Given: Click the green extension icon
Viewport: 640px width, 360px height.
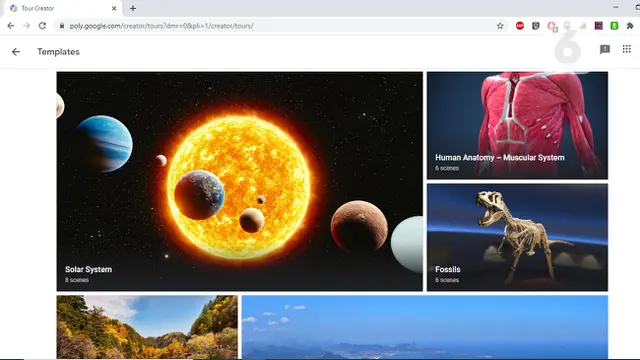Looking at the screenshot, I should coord(614,26).
